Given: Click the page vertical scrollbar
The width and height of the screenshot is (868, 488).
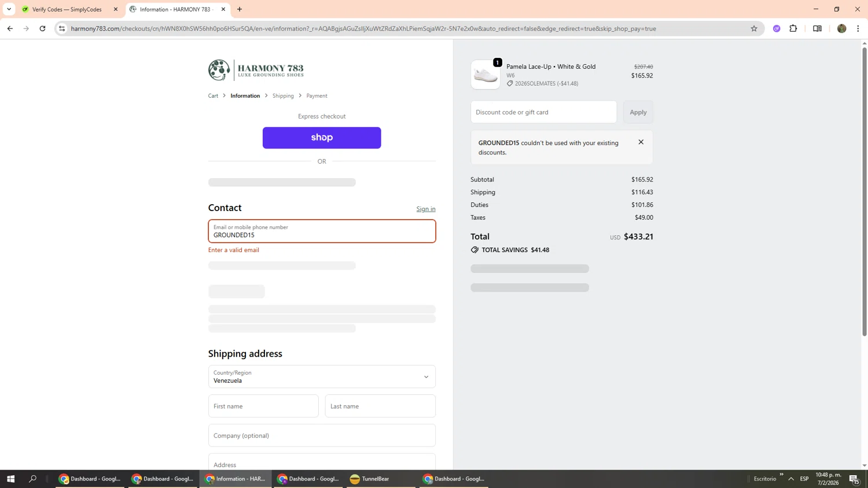Looking at the screenshot, I should click(865, 191).
